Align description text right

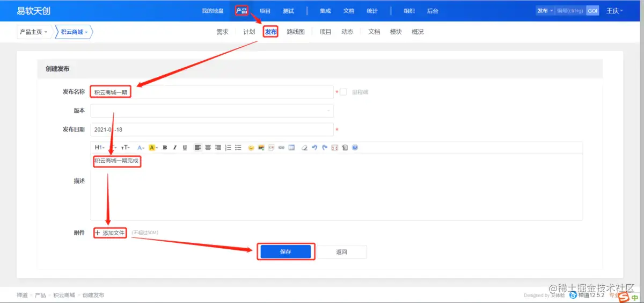[x=218, y=147]
